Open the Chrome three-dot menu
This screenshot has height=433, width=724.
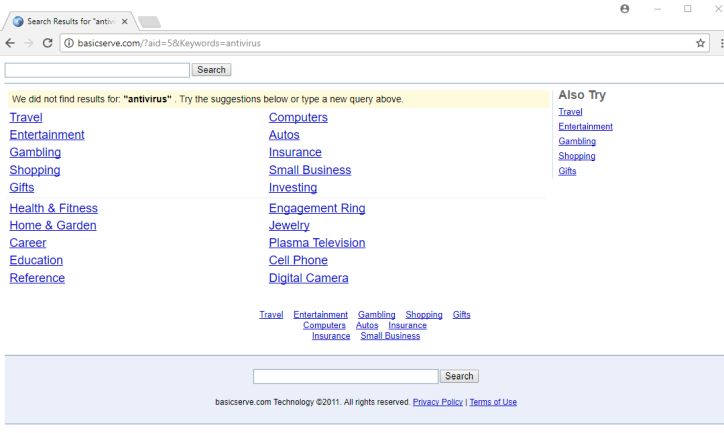(720, 43)
